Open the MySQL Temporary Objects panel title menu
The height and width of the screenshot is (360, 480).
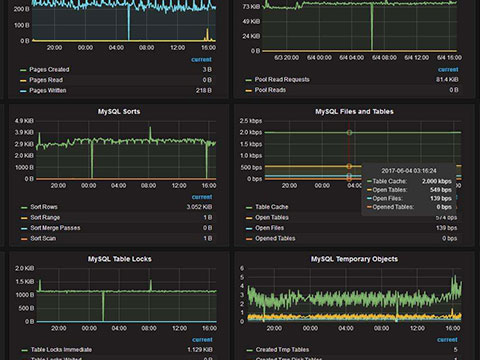tap(354, 259)
